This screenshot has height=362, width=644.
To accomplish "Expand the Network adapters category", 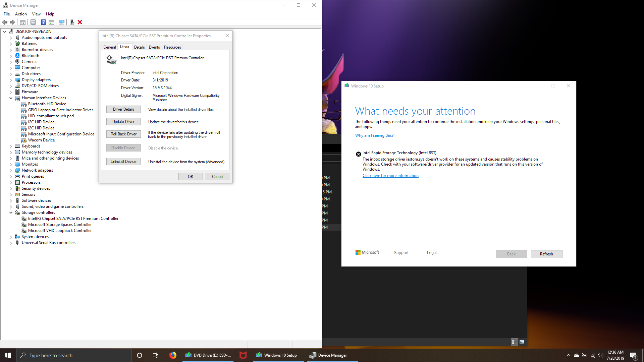I will 11,170.
